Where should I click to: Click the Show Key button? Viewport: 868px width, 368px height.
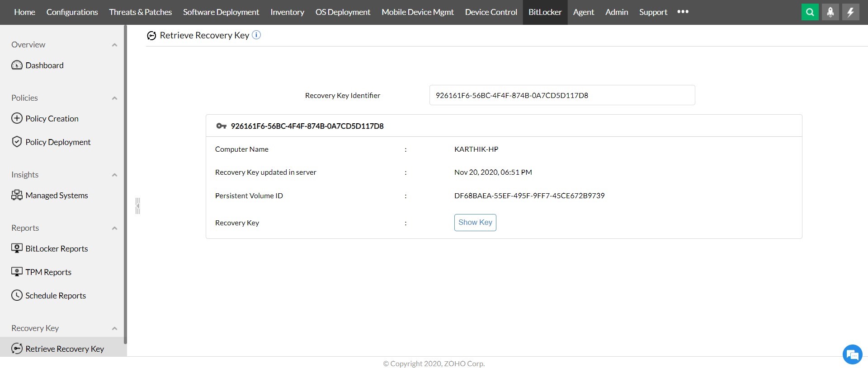click(x=475, y=222)
